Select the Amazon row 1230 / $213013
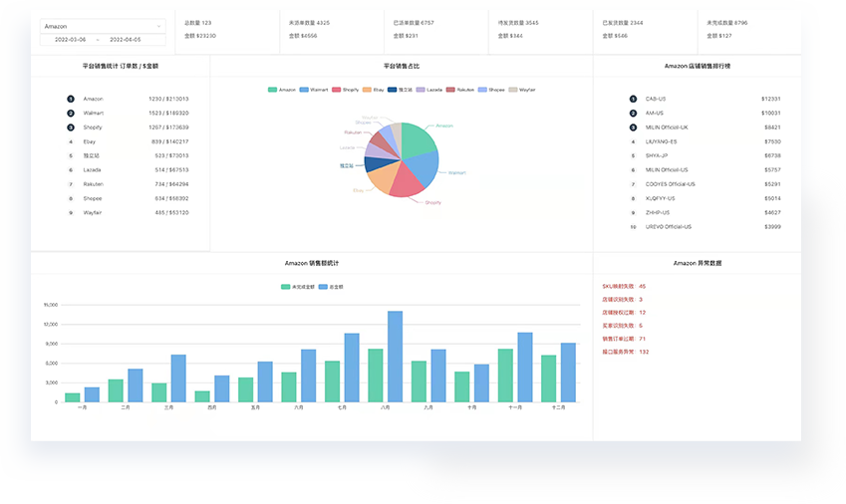Image resolution: width=846 pixels, height=504 pixels. point(128,99)
